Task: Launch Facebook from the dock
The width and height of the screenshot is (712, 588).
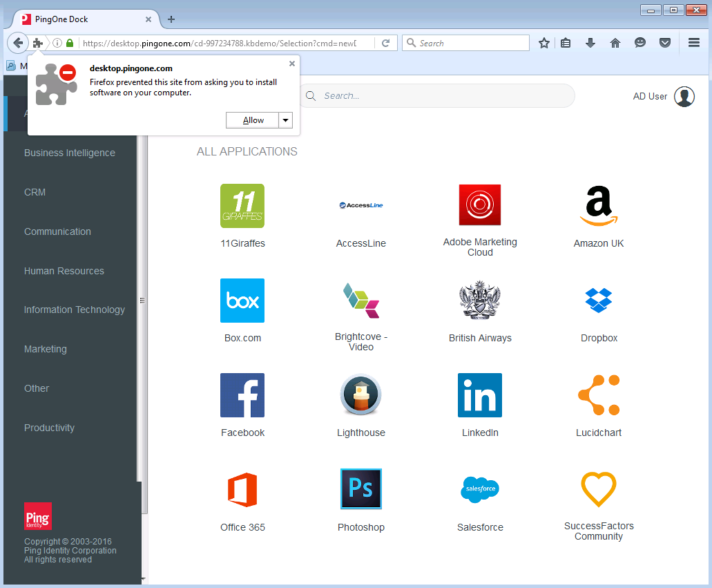Action: click(242, 395)
